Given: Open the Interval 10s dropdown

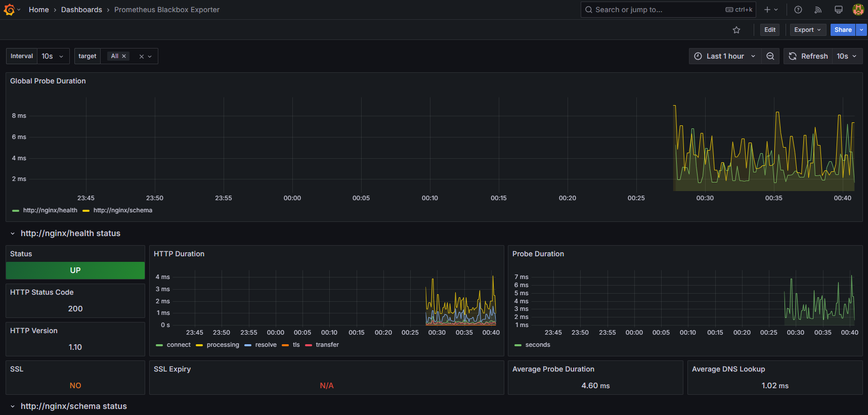Looking at the screenshot, I should [x=53, y=56].
